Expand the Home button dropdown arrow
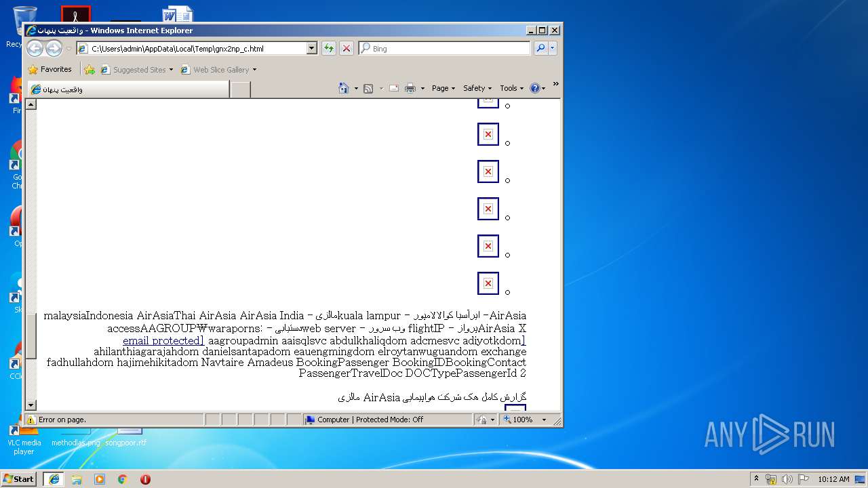Image resolution: width=868 pixels, height=488 pixels. pos(356,88)
